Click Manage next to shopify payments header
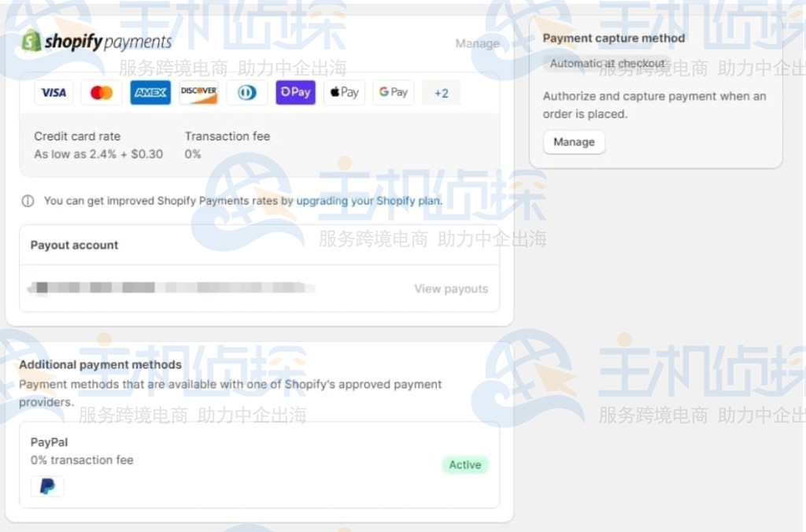The image size is (806, 532). point(477,44)
